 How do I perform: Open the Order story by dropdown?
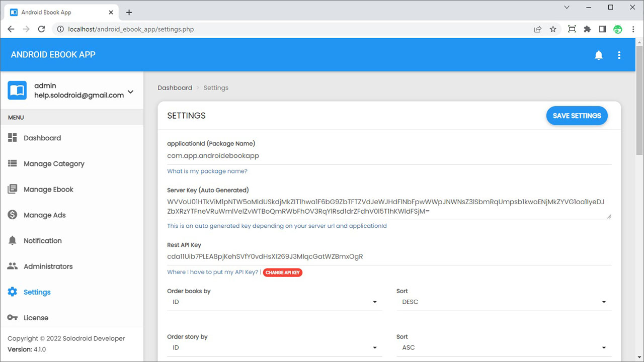click(x=274, y=348)
